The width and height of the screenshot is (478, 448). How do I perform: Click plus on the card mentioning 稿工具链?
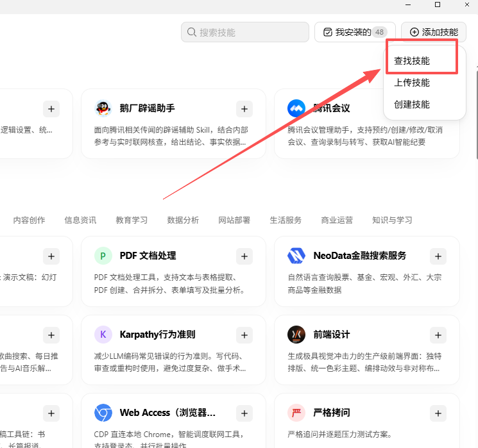pos(51,413)
